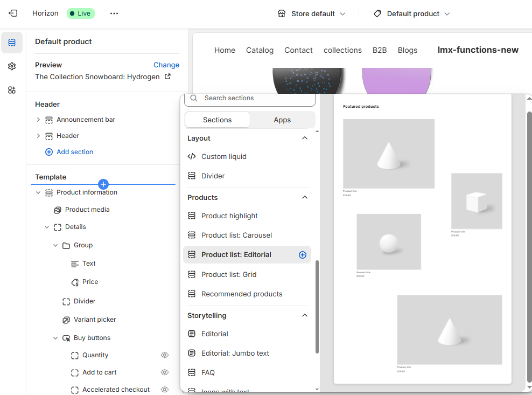
Task: Open the theme settings gear icon
Action: (x=12, y=66)
